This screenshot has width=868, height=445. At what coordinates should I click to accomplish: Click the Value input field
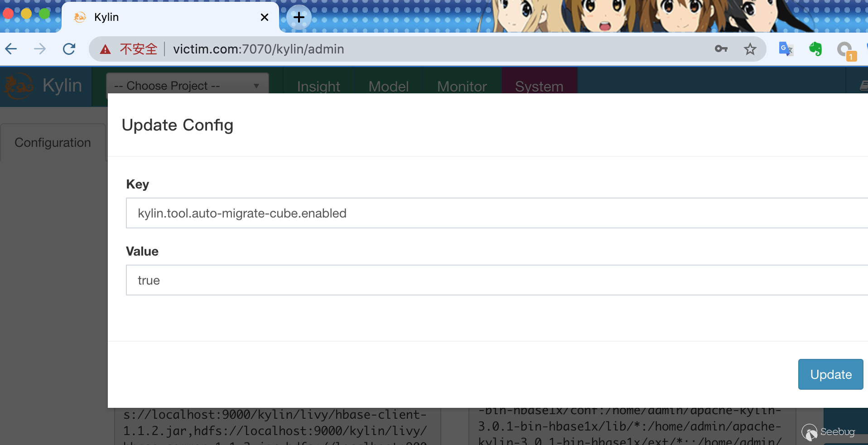click(497, 280)
